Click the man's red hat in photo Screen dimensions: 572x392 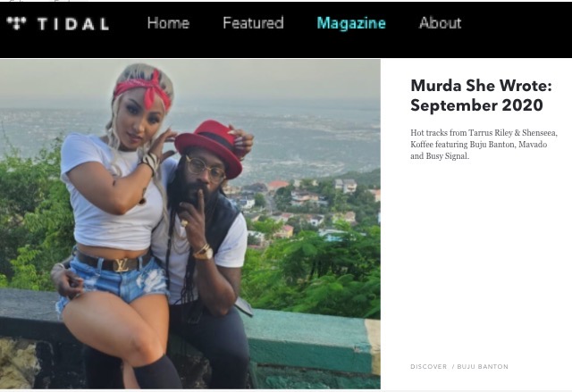tap(209, 146)
